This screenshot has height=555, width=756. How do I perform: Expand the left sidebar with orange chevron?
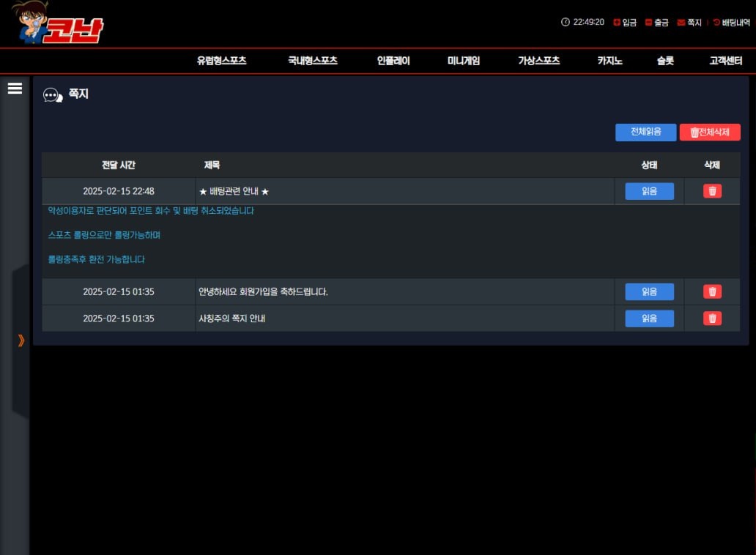pos(21,340)
